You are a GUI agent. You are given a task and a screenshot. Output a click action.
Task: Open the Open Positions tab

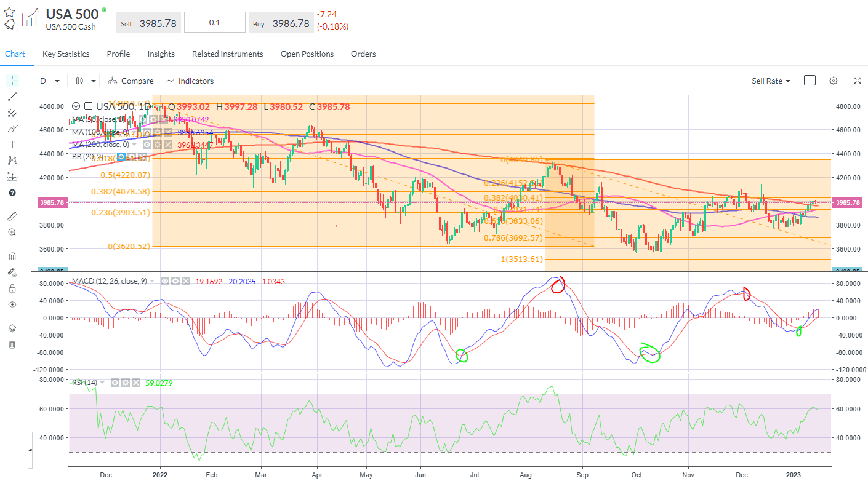pos(307,54)
